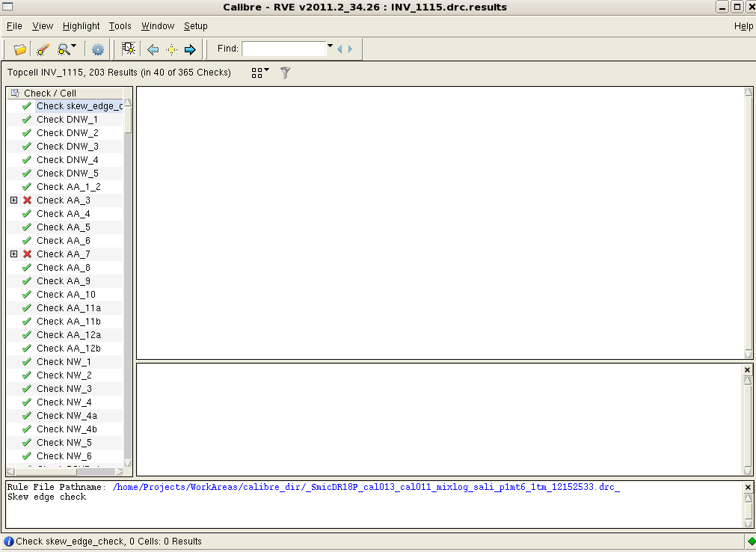Select the Check AA_6 row
Viewport: 756px width, 552px height.
[x=63, y=241]
